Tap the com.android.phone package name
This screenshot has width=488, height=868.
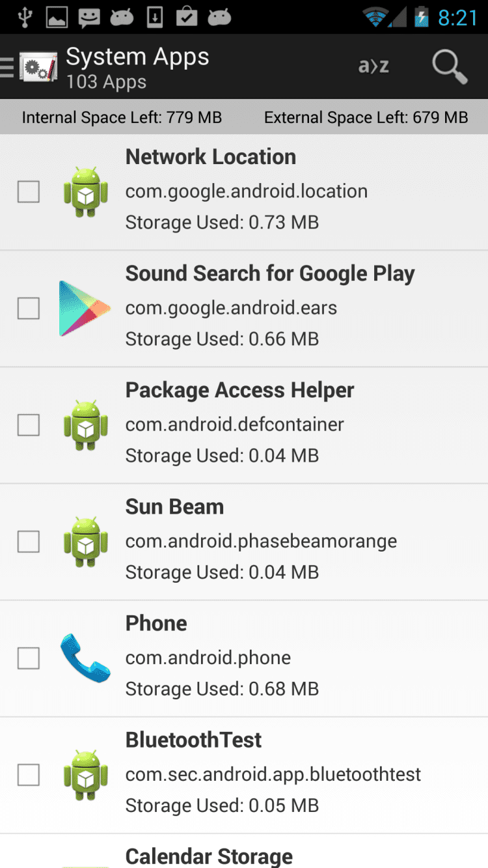pos(208,658)
